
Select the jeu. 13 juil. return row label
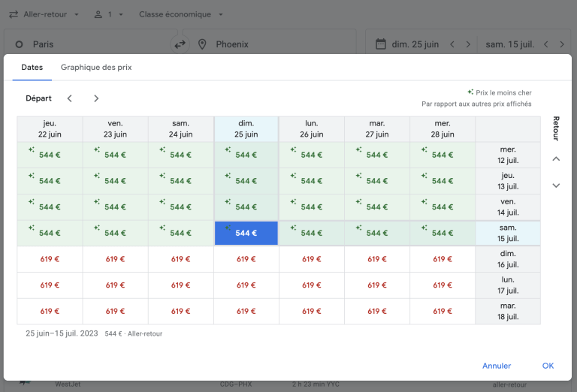point(508,181)
